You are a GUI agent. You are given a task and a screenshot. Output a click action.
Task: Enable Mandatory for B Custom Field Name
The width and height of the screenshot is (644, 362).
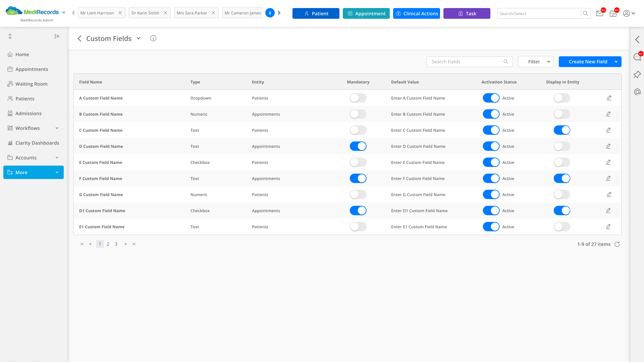358,114
